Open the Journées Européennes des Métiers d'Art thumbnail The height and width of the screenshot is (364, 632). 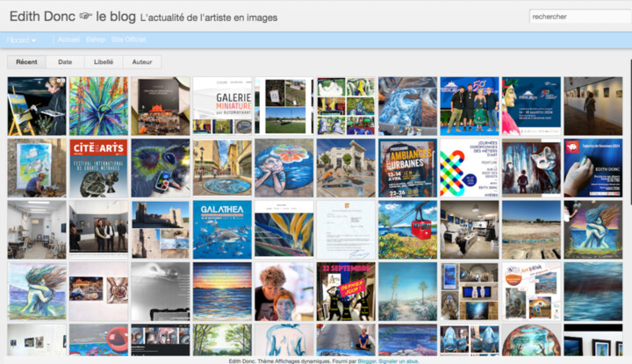pos(469,167)
